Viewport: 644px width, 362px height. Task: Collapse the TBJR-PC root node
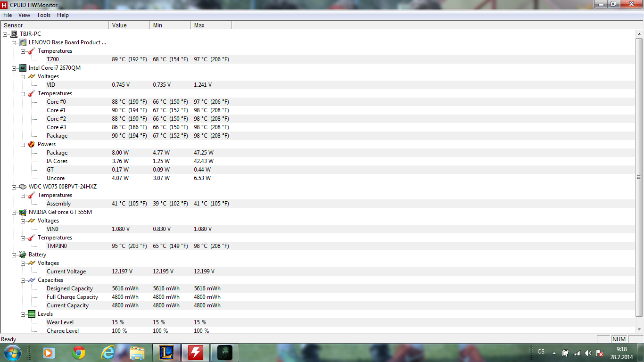click(x=5, y=34)
